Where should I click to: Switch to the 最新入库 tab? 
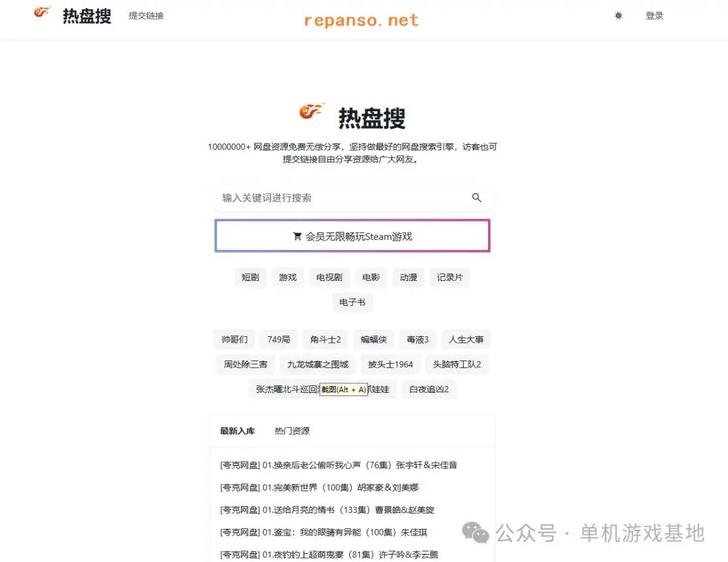point(237,431)
